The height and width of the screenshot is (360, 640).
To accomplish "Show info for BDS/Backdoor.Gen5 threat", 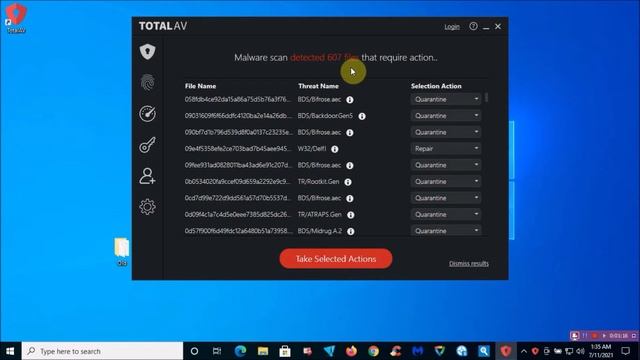I will [x=362, y=116].
